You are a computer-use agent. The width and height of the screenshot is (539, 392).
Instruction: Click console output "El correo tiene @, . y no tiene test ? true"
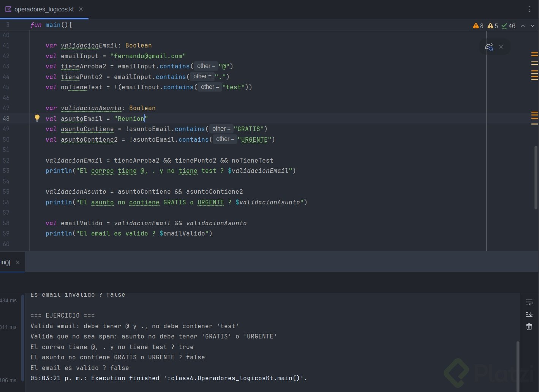(x=112, y=347)
